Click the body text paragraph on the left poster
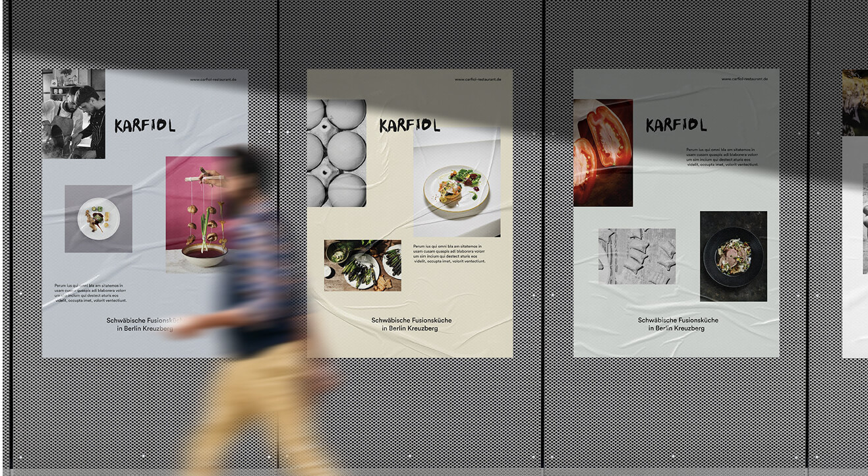This screenshot has height=476, width=868. (x=90, y=293)
